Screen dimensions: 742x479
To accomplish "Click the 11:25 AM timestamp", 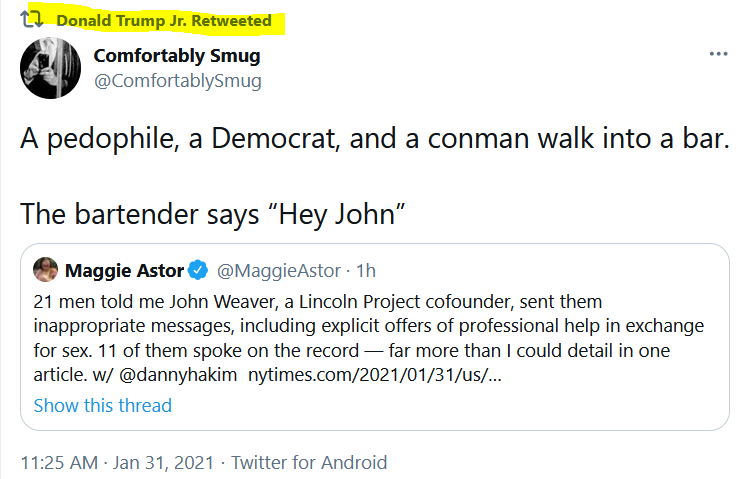I will (x=59, y=462).
